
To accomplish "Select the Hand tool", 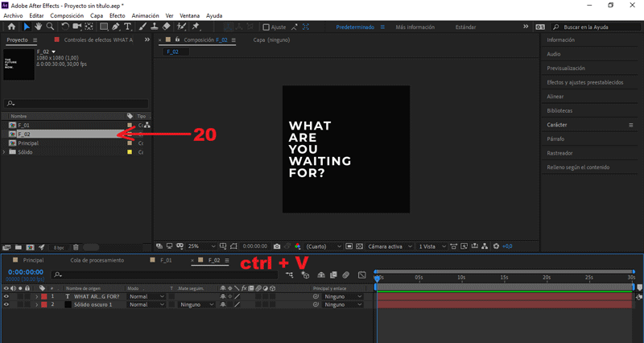I will tap(38, 27).
